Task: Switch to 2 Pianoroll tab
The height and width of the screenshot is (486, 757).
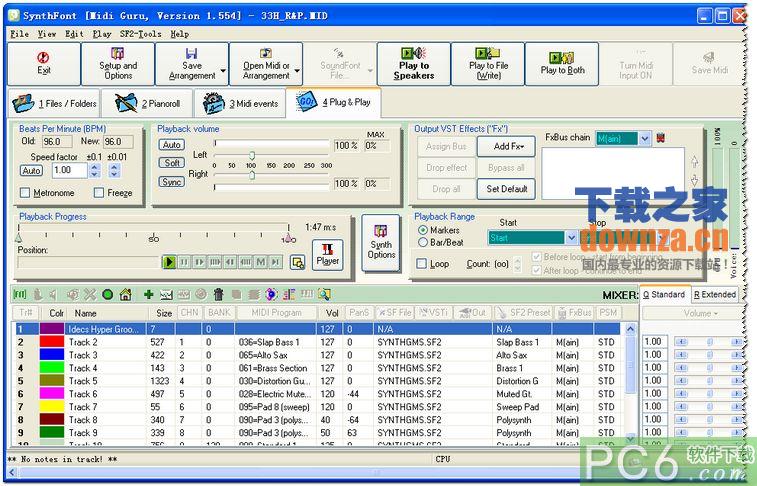Action: coord(147,103)
